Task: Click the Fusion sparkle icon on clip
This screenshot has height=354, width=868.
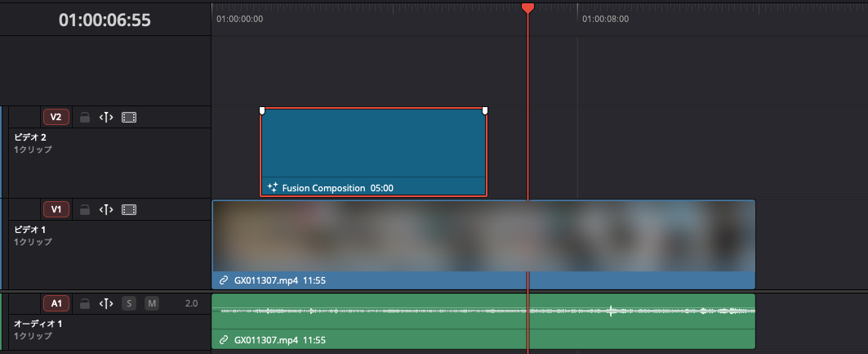Action: pos(273,187)
